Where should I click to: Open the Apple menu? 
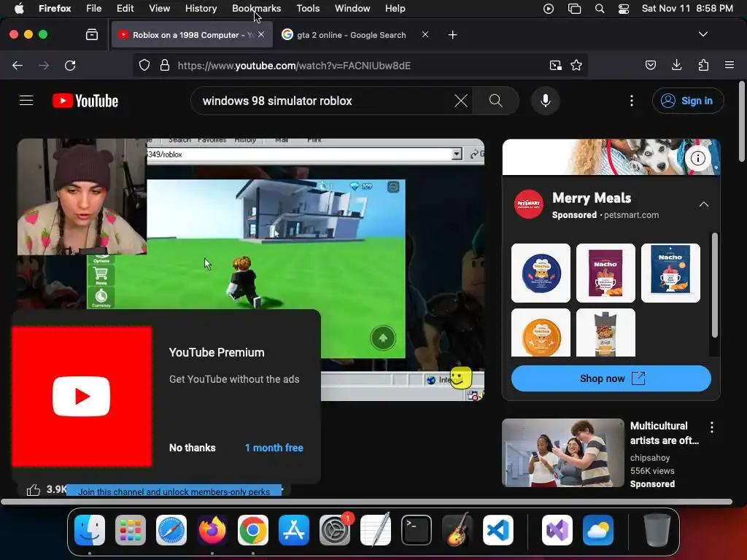coord(19,9)
